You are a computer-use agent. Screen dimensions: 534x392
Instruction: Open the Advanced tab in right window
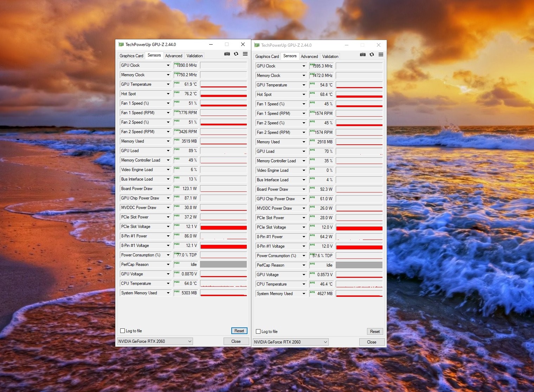point(309,57)
